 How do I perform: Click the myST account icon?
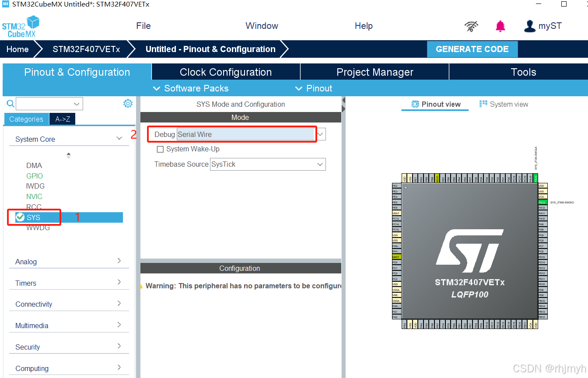pos(530,26)
